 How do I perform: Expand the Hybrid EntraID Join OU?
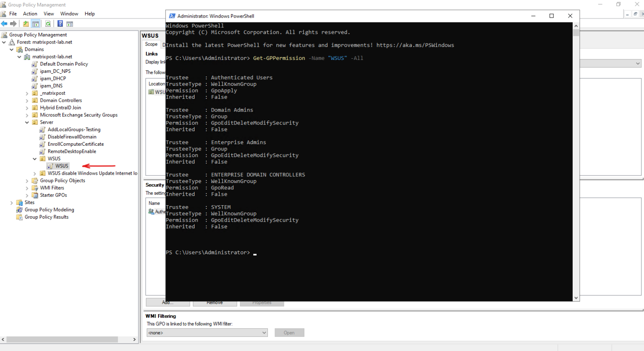27,108
